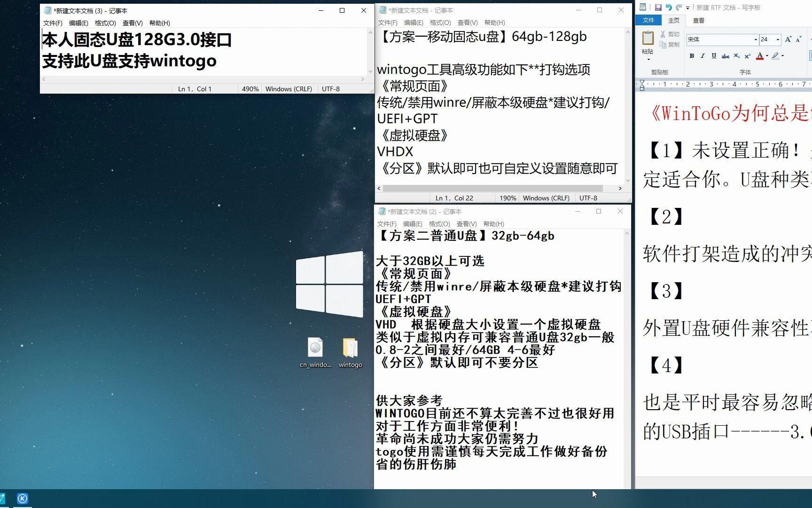Click horizontal scrollbar thumb in top-right Notepad
The height and width of the screenshot is (508, 812).
point(492,188)
